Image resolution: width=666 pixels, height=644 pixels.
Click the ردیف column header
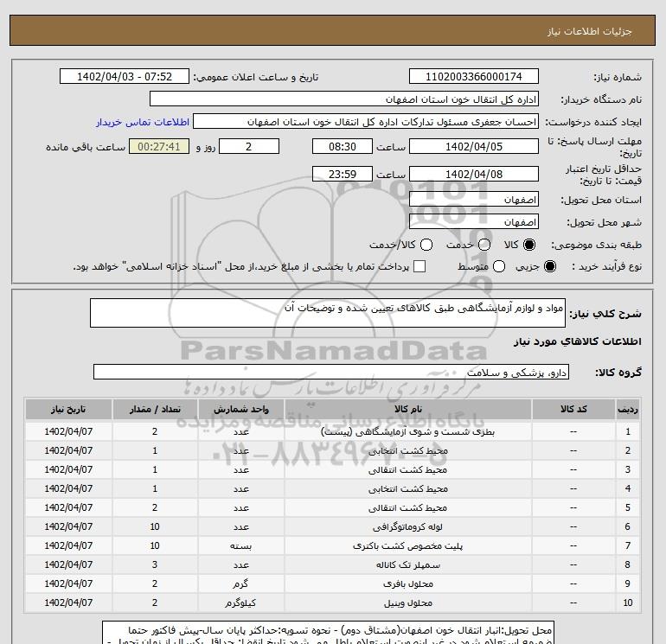pos(628,409)
